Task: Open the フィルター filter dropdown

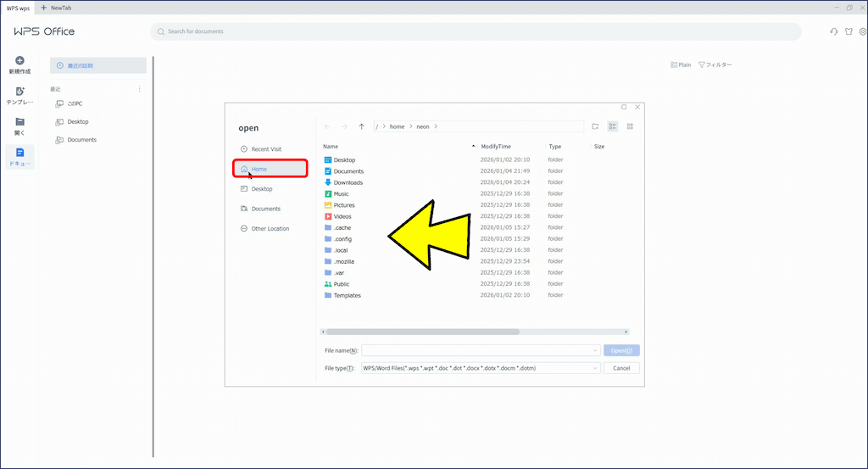Action: point(715,64)
